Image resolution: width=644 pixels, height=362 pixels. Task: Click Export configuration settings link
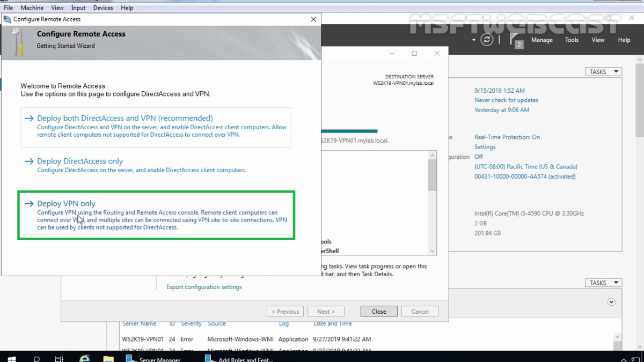click(x=204, y=287)
